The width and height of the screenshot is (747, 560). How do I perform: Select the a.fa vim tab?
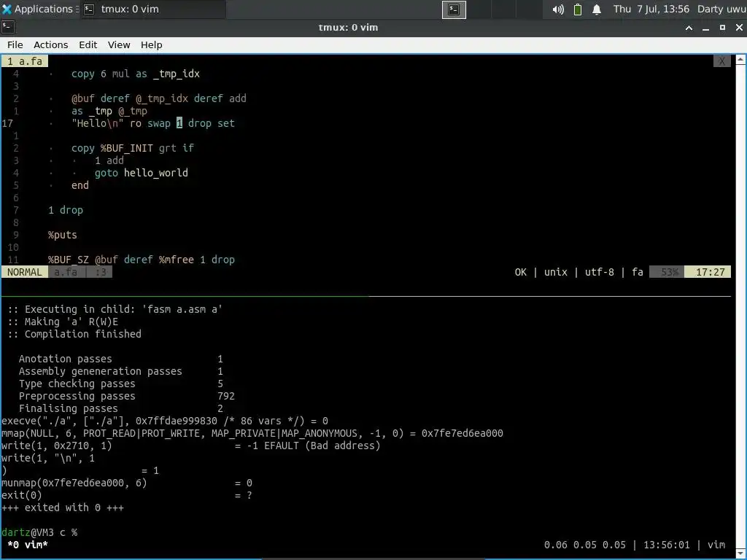tap(25, 61)
